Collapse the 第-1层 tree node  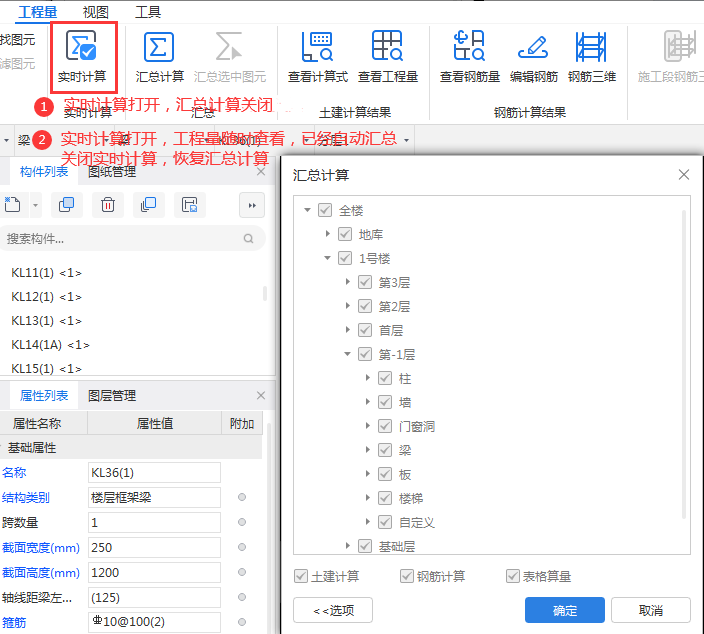[347, 354]
